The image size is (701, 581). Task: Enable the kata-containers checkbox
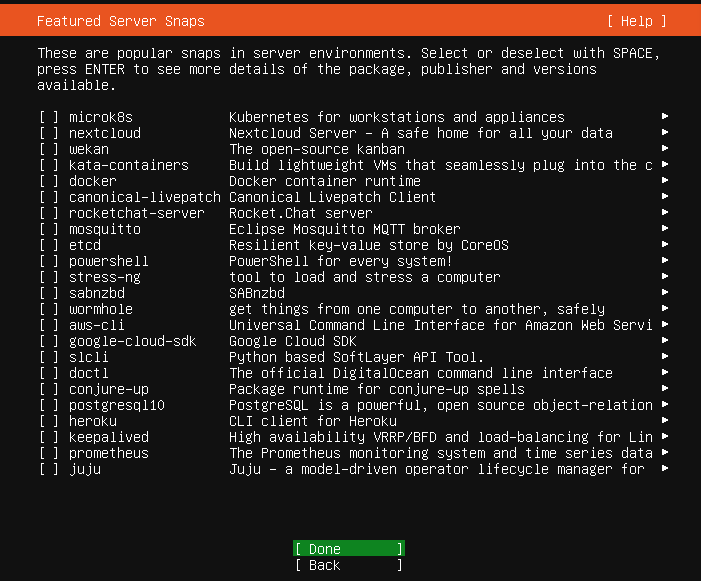point(49,165)
